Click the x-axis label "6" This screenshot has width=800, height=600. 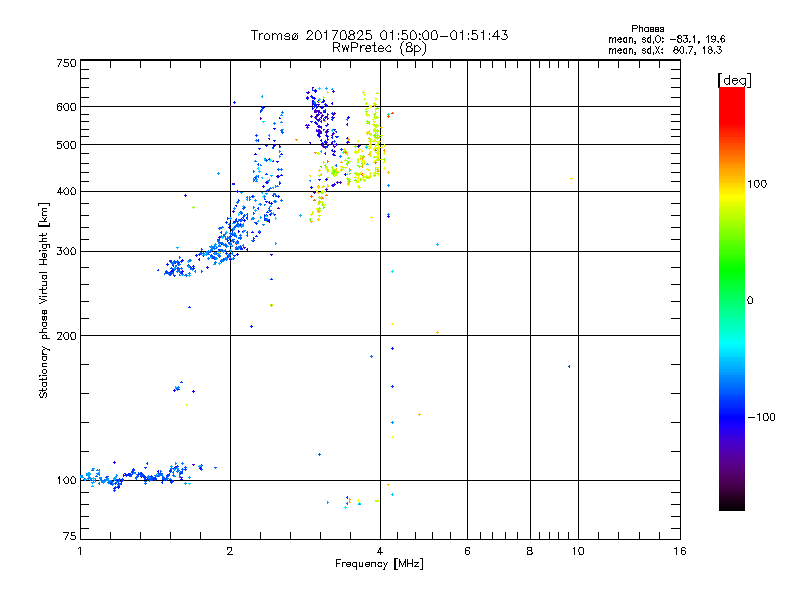pyautogui.click(x=467, y=551)
